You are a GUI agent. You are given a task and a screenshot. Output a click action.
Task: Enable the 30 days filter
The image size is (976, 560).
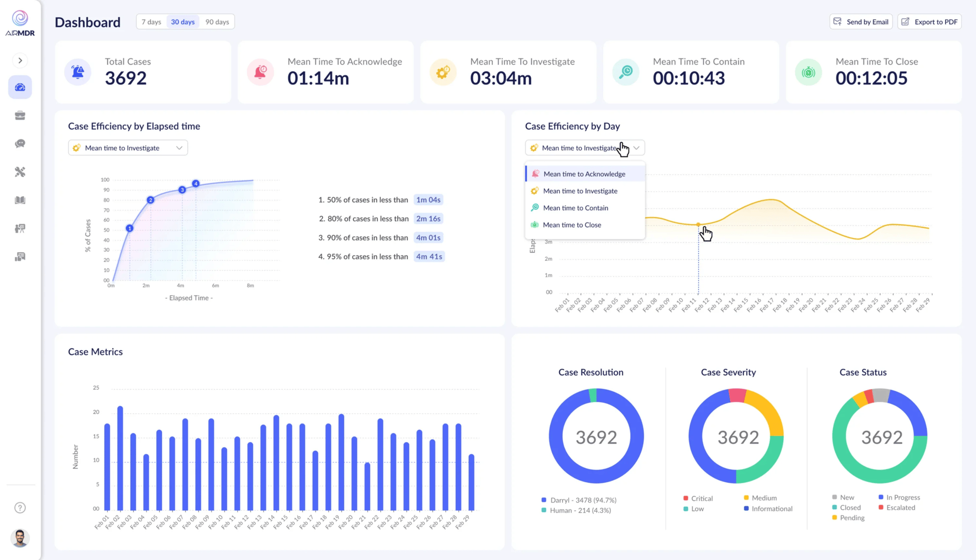183,21
